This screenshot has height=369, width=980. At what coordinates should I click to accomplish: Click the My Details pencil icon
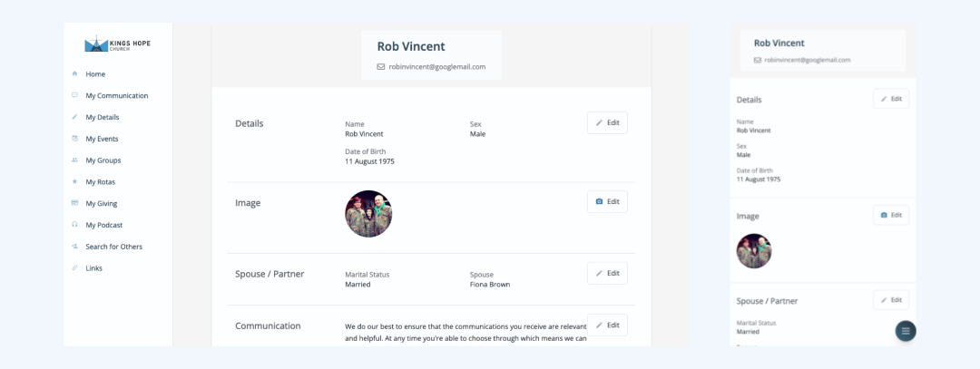(75, 117)
